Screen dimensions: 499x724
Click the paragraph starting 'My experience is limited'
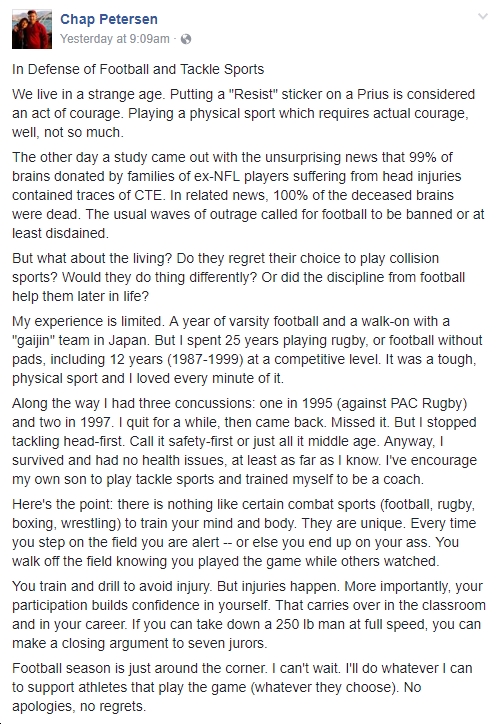[247, 350]
